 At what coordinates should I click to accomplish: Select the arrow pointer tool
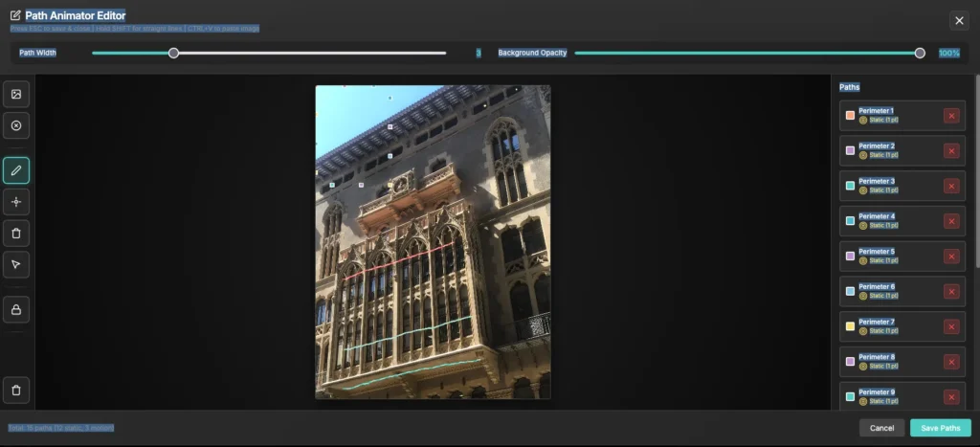[x=16, y=264]
